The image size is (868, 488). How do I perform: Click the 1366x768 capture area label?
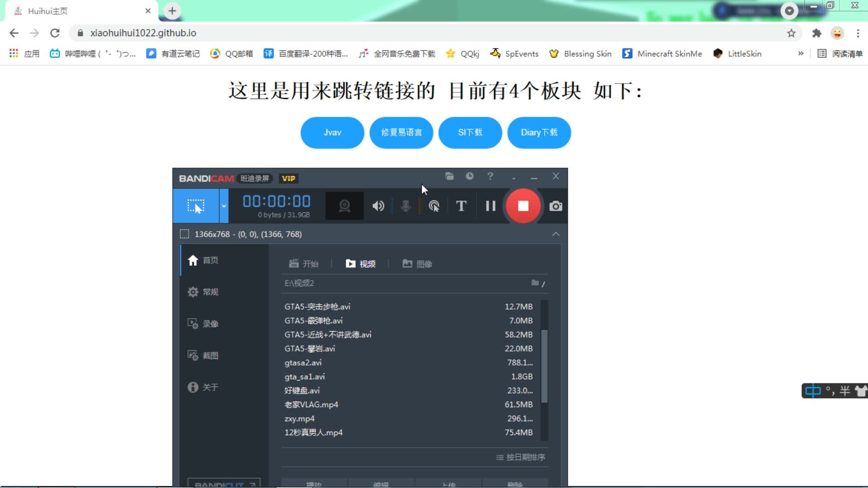248,234
